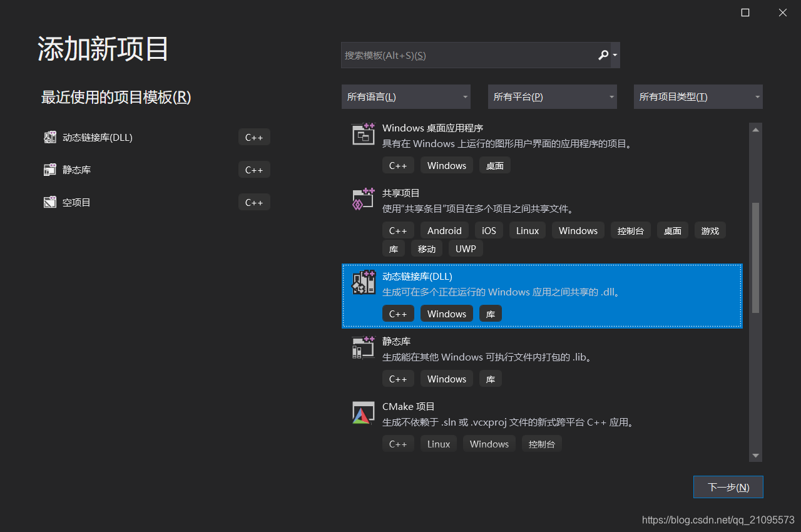
Task: Click the search magnifier icon
Action: [603, 55]
